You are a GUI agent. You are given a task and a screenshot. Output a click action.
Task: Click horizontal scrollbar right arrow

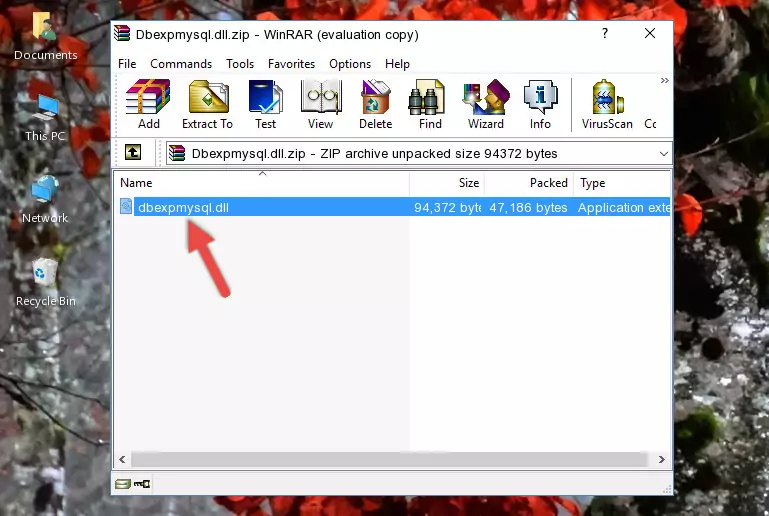pyautogui.click(x=662, y=460)
